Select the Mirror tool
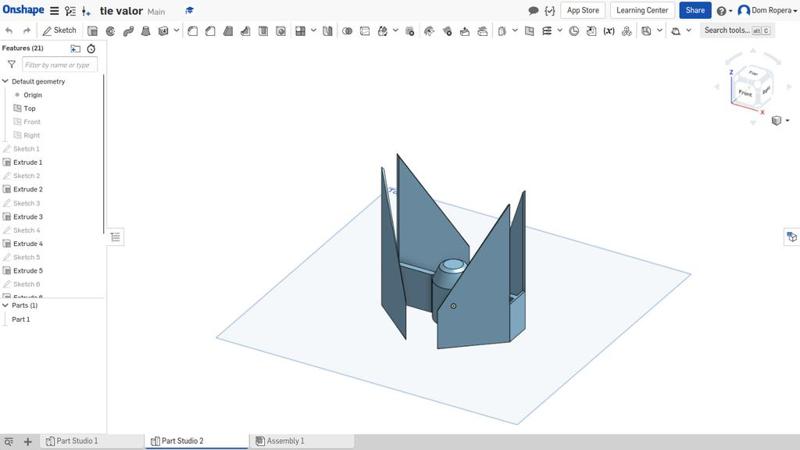 (328, 31)
